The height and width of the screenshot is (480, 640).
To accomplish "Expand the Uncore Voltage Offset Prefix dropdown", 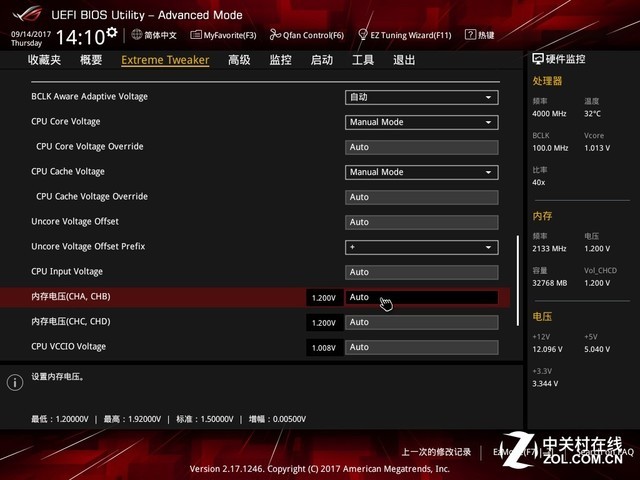I will coord(421,247).
